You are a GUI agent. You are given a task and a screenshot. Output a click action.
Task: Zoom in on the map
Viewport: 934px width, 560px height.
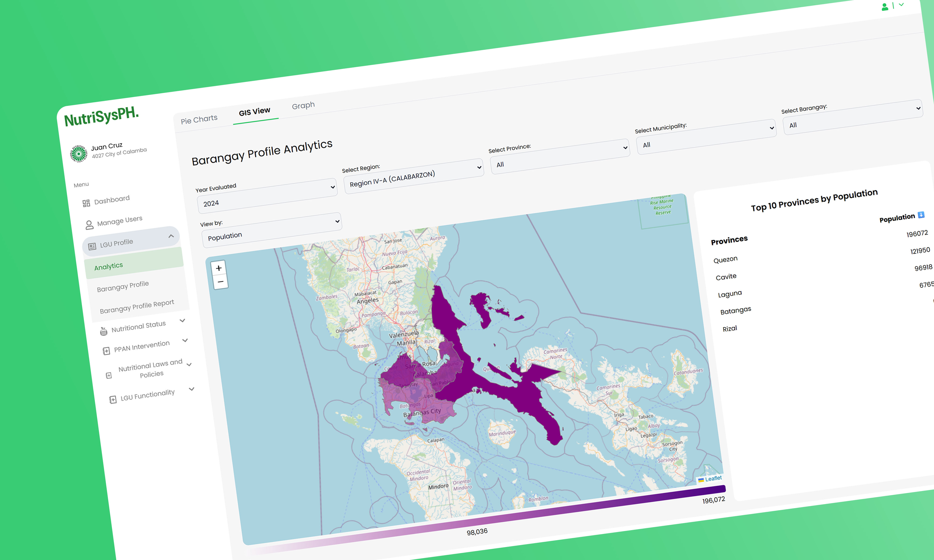coord(219,268)
